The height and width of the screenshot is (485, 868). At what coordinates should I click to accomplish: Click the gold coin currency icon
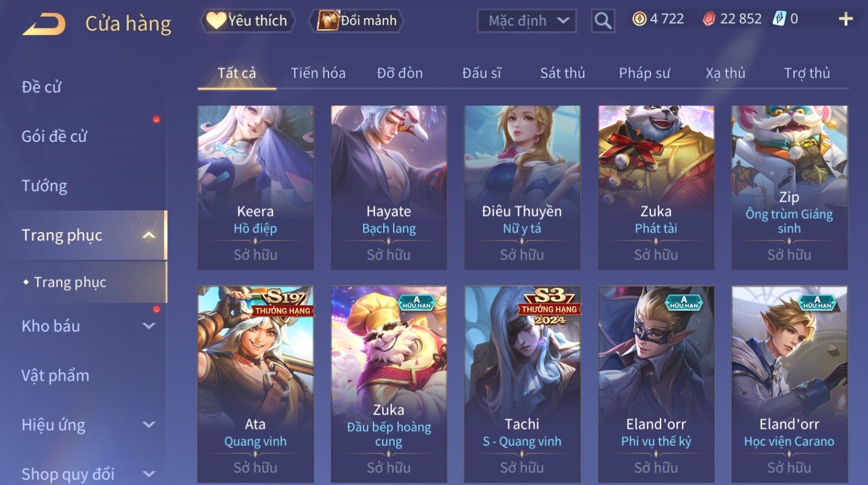(639, 19)
